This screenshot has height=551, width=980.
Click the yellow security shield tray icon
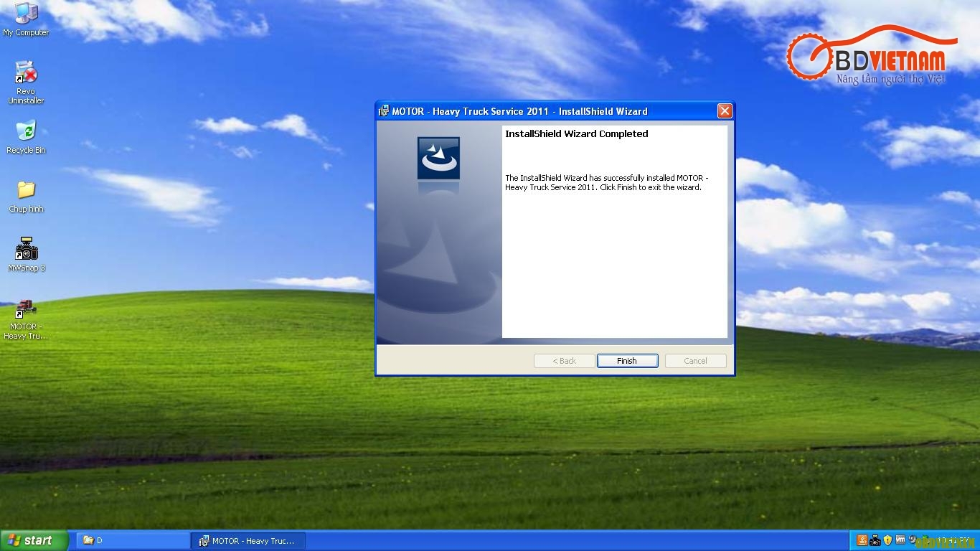[887, 540]
